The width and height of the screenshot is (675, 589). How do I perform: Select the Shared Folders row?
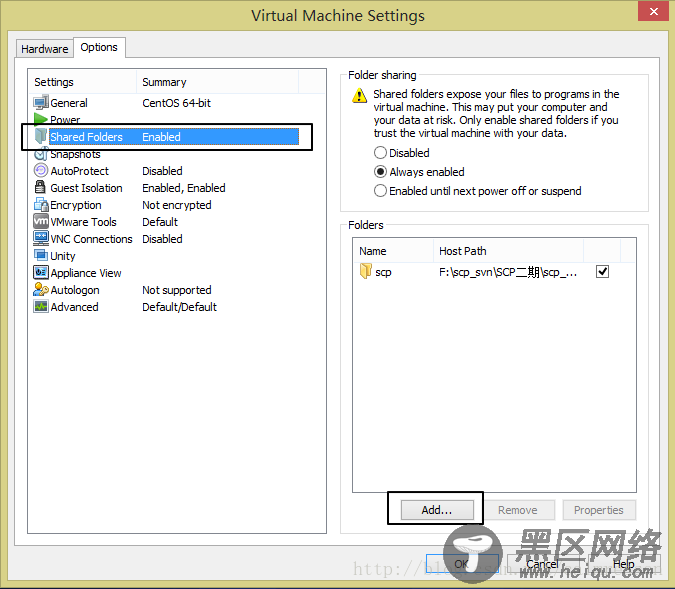(x=166, y=136)
